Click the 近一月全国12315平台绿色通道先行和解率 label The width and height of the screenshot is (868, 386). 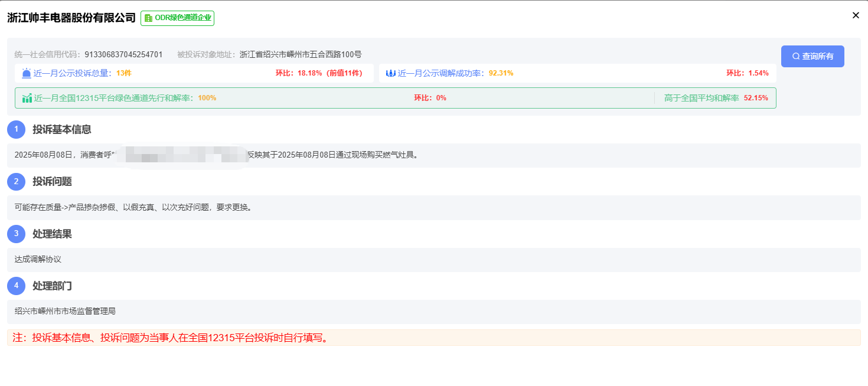pyautogui.click(x=113, y=98)
